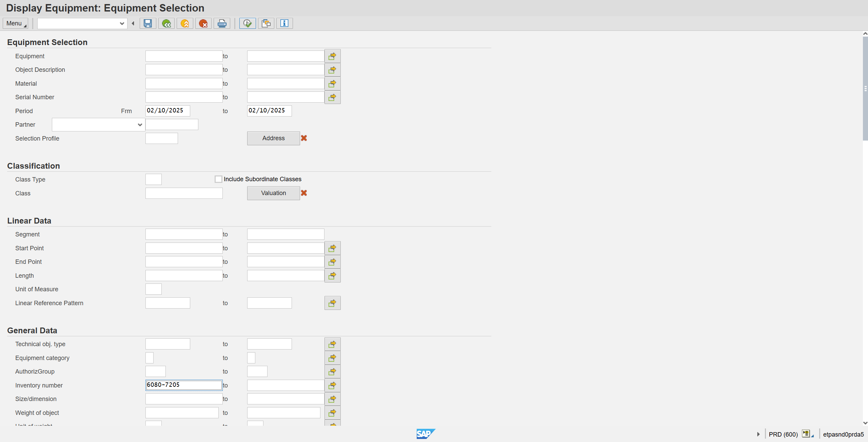This screenshot has height=442, width=868.
Task: Click the Unit of Measure field
Action: pos(154,289)
